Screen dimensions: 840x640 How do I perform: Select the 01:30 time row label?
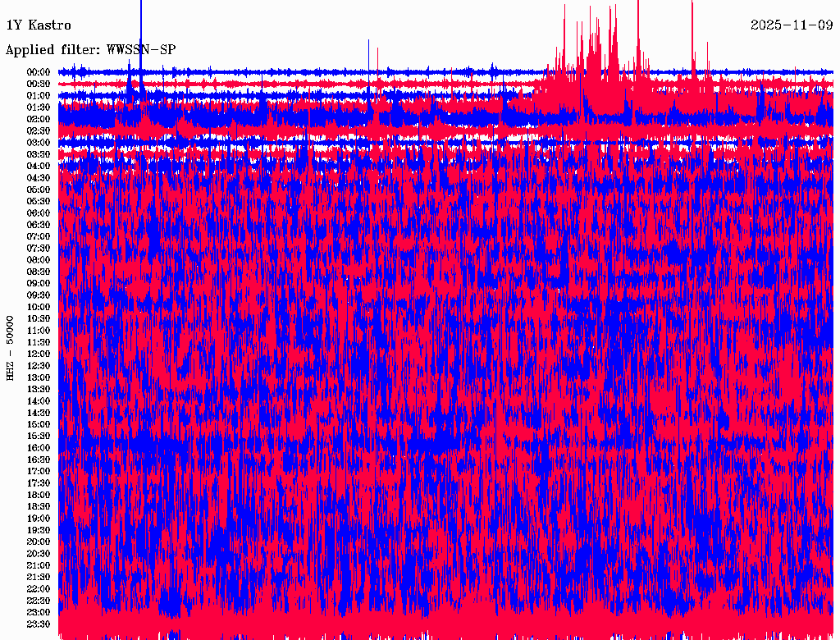pyautogui.click(x=39, y=107)
